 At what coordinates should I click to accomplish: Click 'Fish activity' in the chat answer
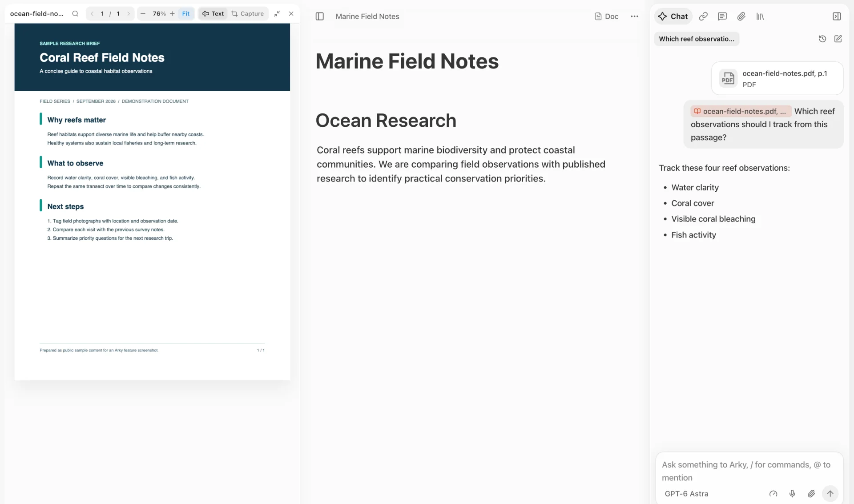pos(693,235)
